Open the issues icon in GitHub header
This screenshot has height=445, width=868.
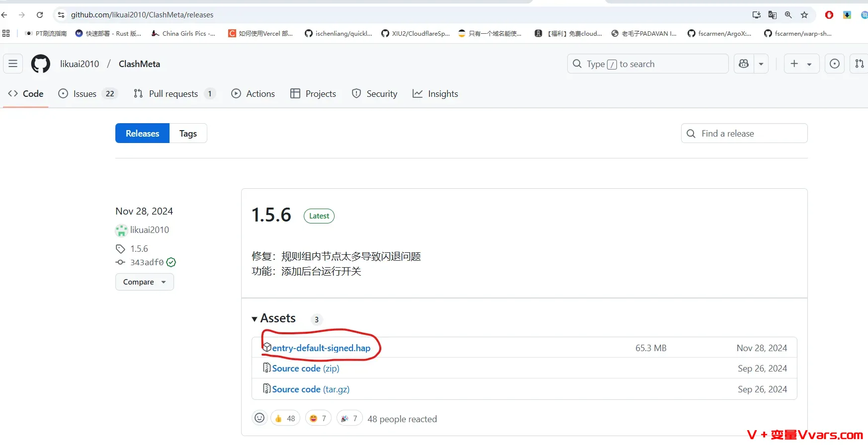click(835, 64)
